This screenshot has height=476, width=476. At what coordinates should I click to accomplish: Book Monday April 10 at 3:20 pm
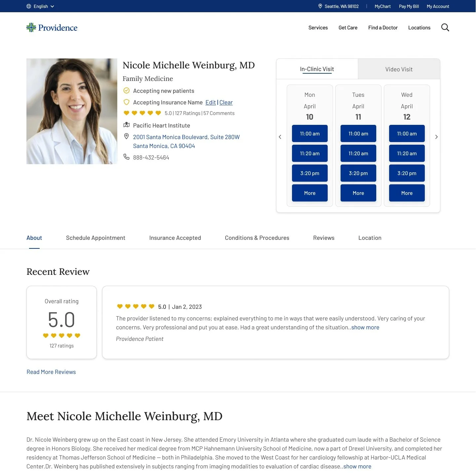click(x=310, y=173)
